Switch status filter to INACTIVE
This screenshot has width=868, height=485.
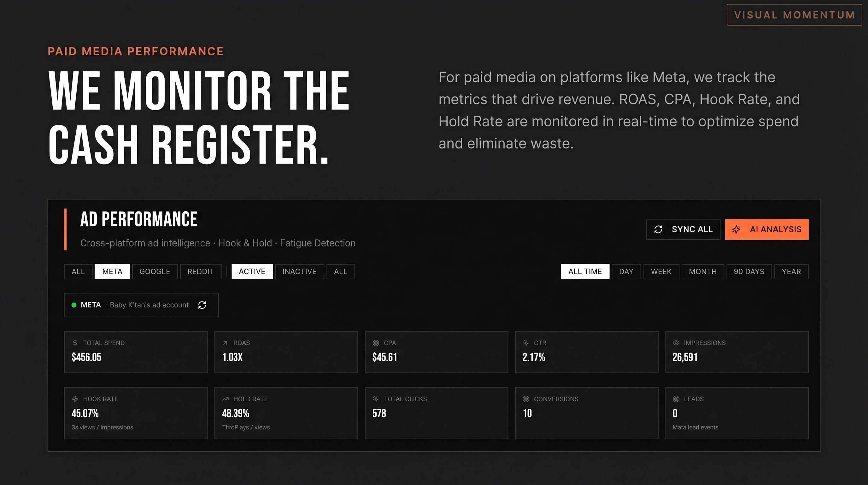(x=299, y=272)
